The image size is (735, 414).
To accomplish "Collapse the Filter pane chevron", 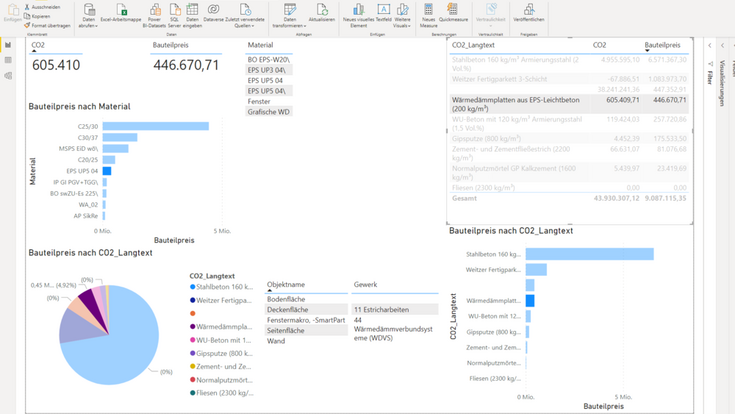I will [710, 45].
